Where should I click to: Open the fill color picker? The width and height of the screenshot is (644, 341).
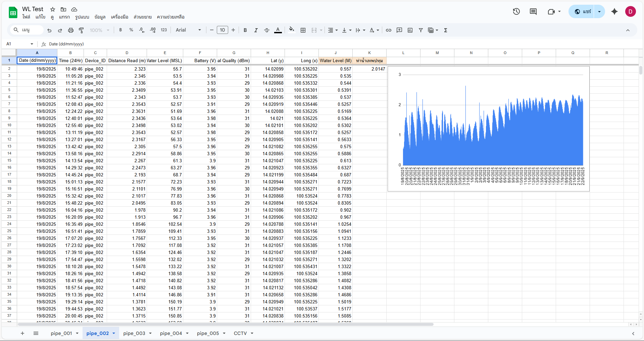[291, 30]
